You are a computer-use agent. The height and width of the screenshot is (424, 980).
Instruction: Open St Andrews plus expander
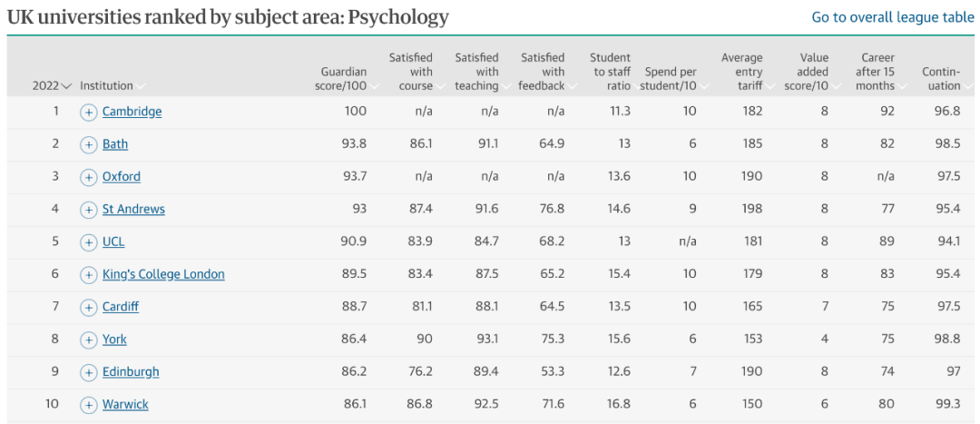pos(89,210)
